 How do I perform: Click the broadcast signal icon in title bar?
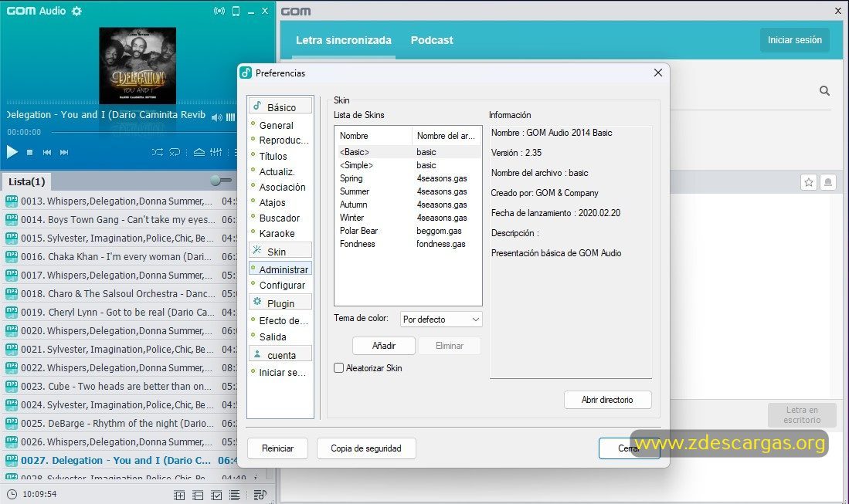(219, 11)
